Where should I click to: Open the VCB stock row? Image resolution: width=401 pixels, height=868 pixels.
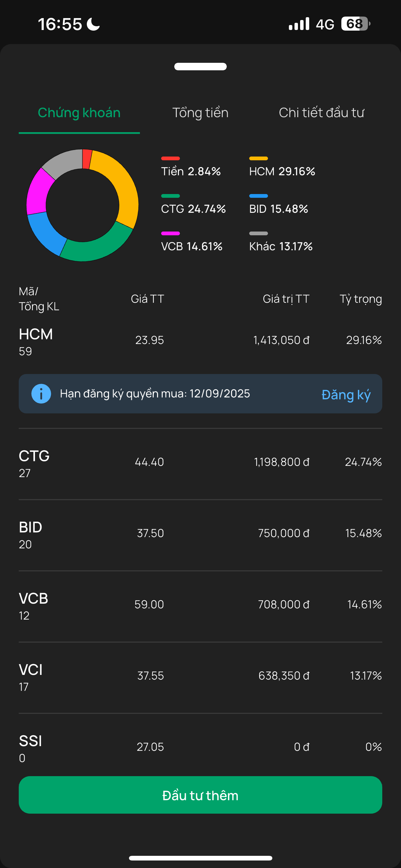[200, 606]
